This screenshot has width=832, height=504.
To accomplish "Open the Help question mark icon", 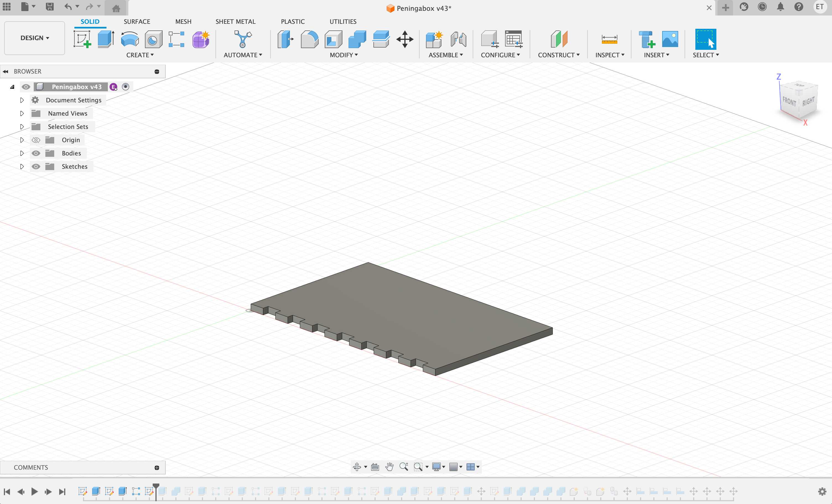I will (x=799, y=7).
